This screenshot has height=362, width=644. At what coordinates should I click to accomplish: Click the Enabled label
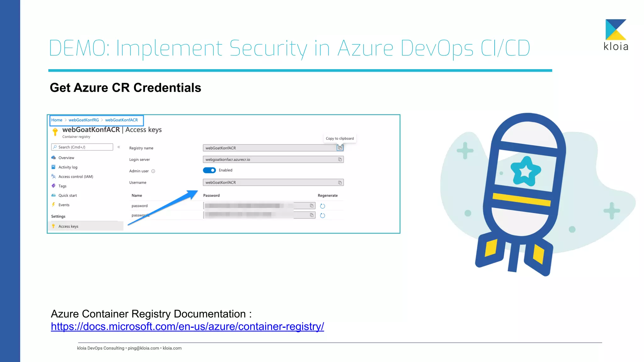click(x=225, y=170)
